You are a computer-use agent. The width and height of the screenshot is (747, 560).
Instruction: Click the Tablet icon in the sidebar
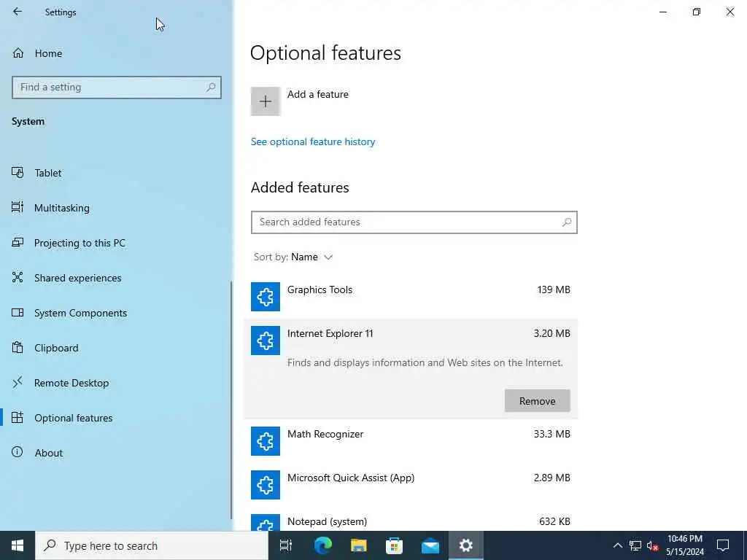coord(18,172)
